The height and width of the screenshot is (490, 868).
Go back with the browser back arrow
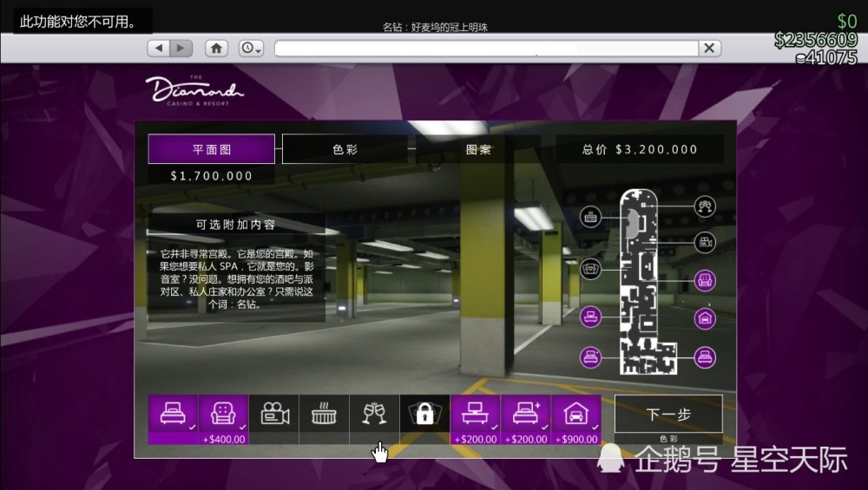[x=159, y=48]
